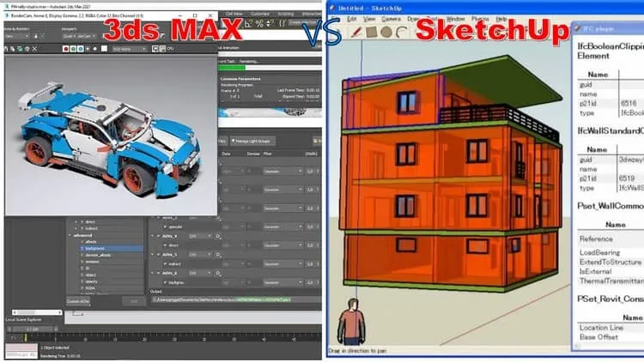Click the Location Line row in IFC panel

(x=601, y=328)
